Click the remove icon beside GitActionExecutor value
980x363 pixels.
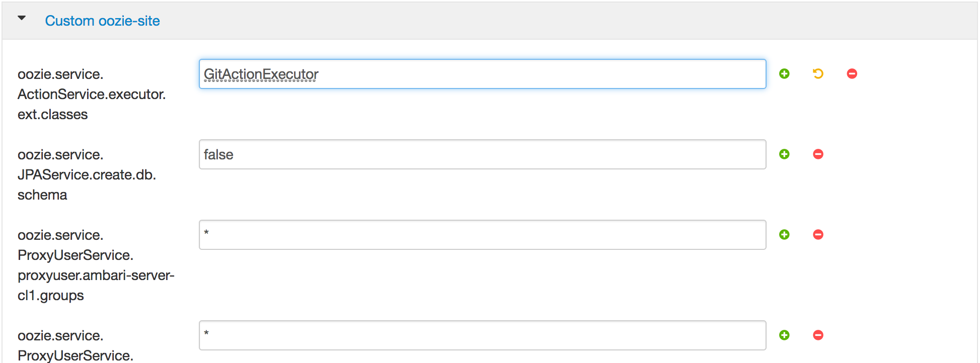pyautogui.click(x=852, y=73)
